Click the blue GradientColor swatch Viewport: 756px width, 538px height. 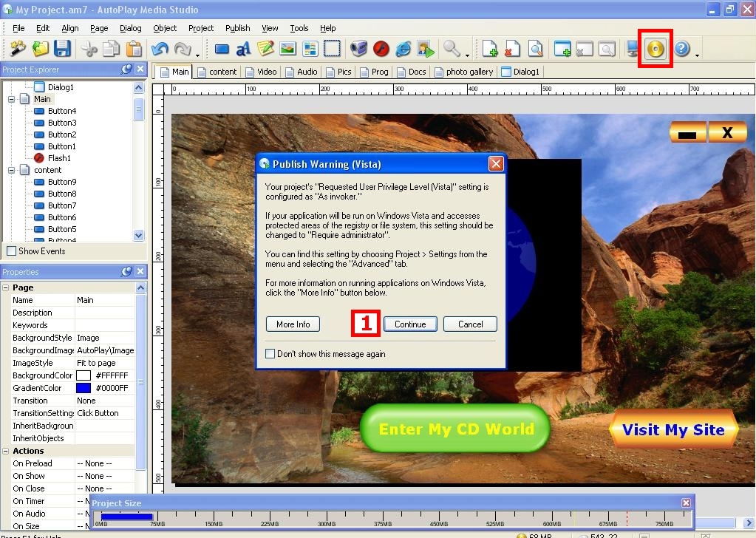84,388
